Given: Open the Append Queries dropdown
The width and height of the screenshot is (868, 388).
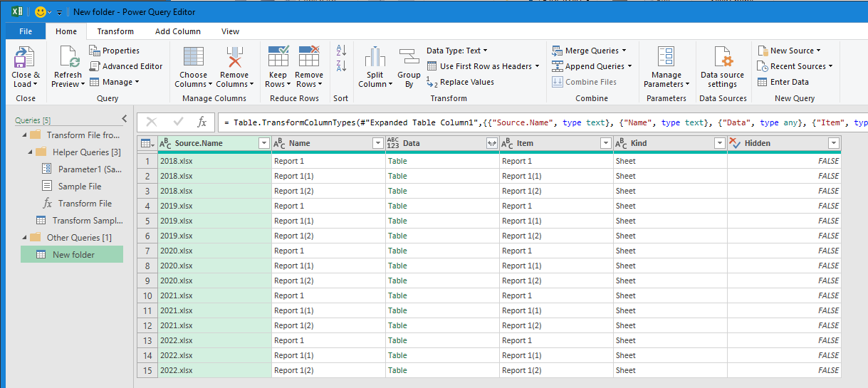Looking at the screenshot, I should pos(592,66).
